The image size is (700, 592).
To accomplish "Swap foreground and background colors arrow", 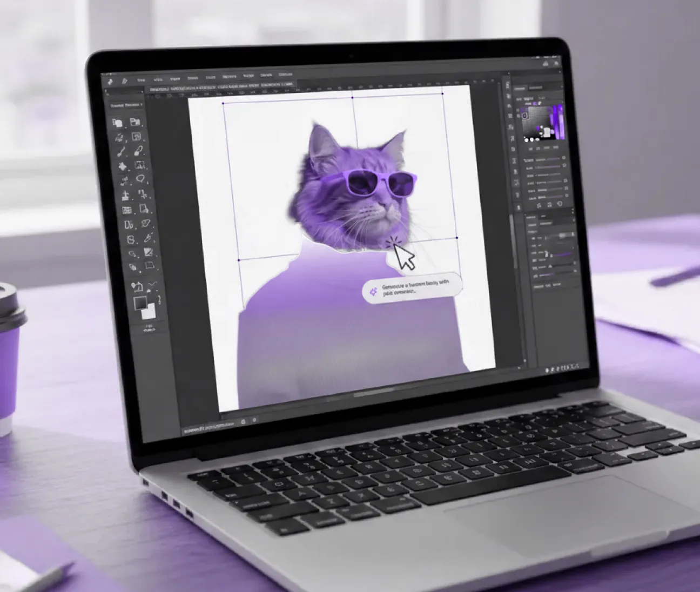I will pyautogui.click(x=159, y=299).
